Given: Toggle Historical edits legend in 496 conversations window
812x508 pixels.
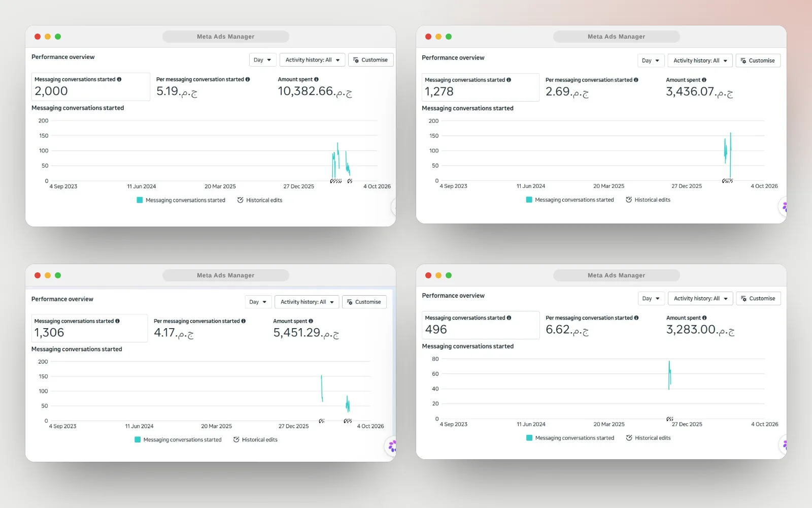Looking at the screenshot, I should (648, 437).
